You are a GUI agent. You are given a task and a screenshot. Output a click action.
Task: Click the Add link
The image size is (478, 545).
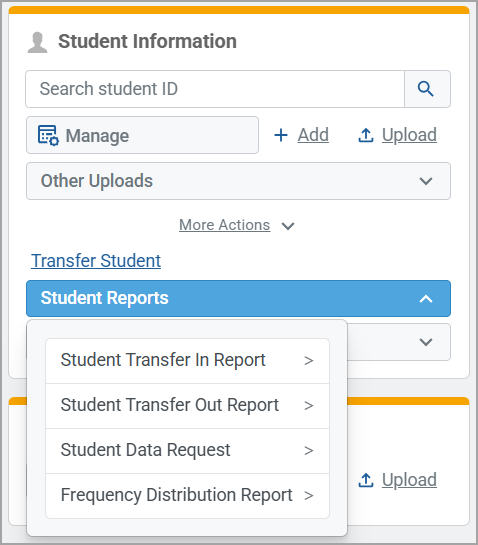tap(313, 135)
